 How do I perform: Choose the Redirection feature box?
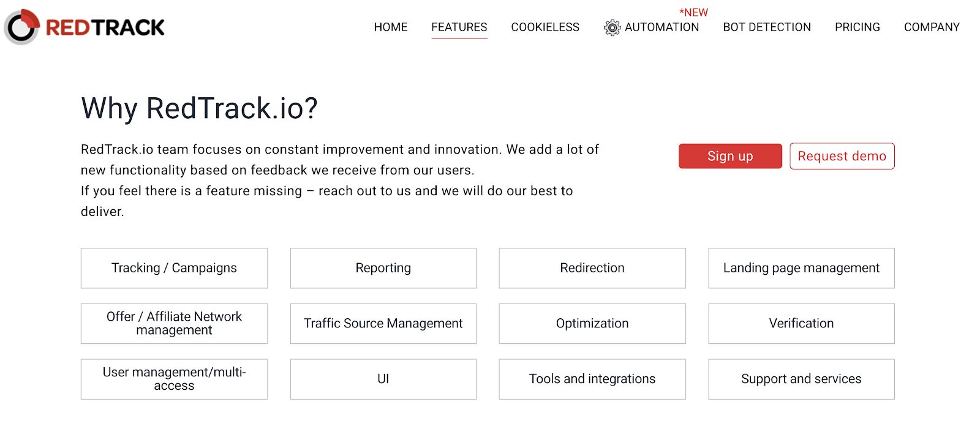(x=592, y=268)
